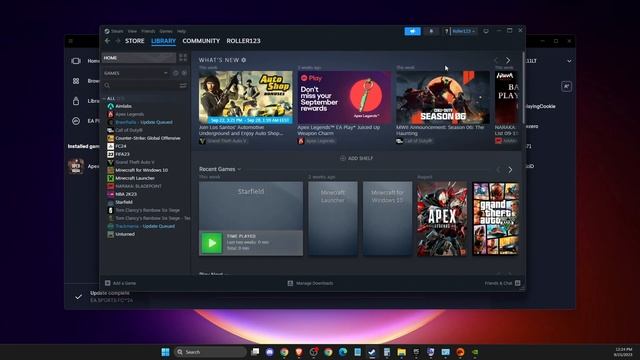Viewport: 640px width, 360px height.
Task: Play Starfield with green play button
Action: pyautogui.click(x=211, y=243)
